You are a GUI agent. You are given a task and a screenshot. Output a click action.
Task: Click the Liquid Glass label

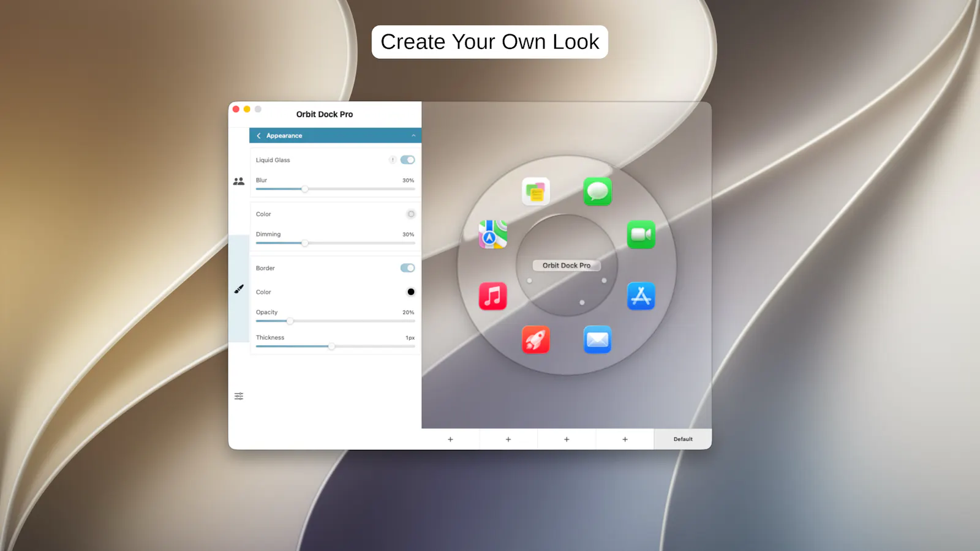pyautogui.click(x=273, y=160)
